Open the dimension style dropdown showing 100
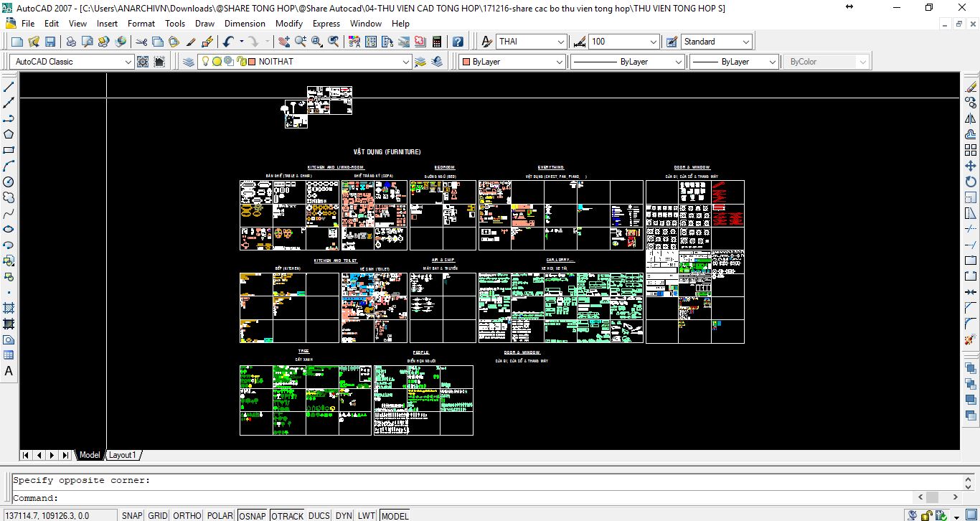Viewport: 980px width, 521px height. click(654, 42)
